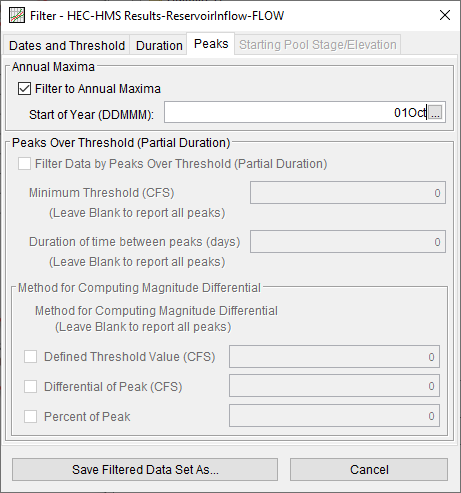
Task: Enable Defined Threshold Value (CFS) checkbox
Action: pos(30,356)
